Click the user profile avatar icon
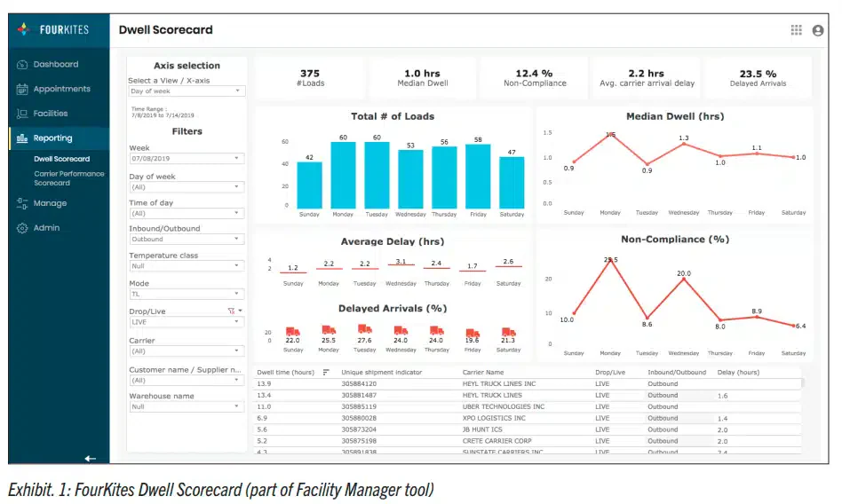Image resolution: width=842 pixels, height=504 pixels. [817, 30]
